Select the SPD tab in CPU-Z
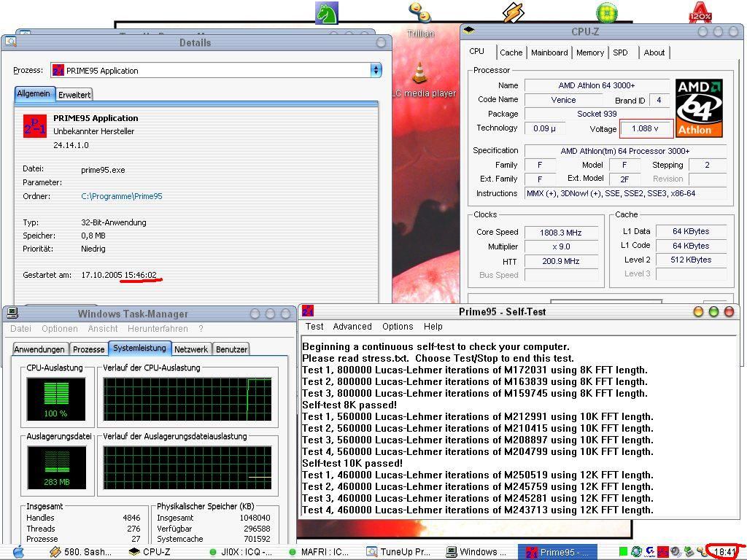 pos(620,52)
